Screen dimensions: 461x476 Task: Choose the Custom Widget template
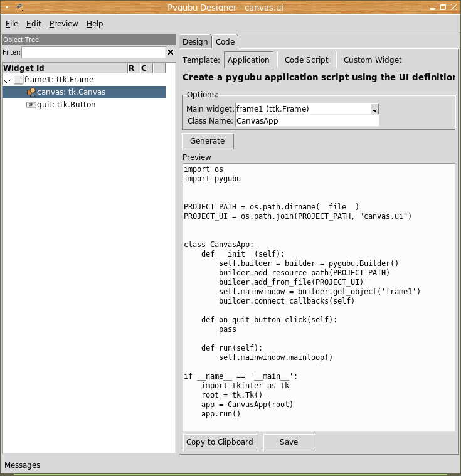(x=373, y=60)
